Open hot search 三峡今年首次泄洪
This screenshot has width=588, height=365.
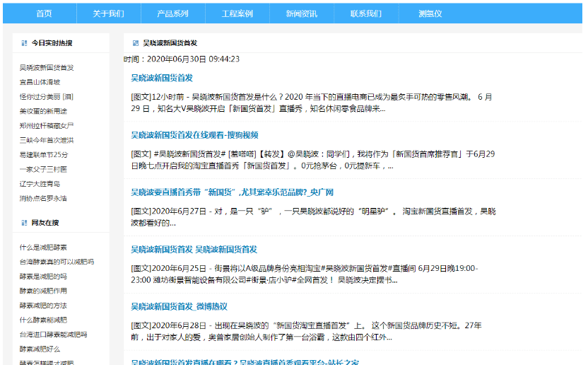(x=47, y=141)
